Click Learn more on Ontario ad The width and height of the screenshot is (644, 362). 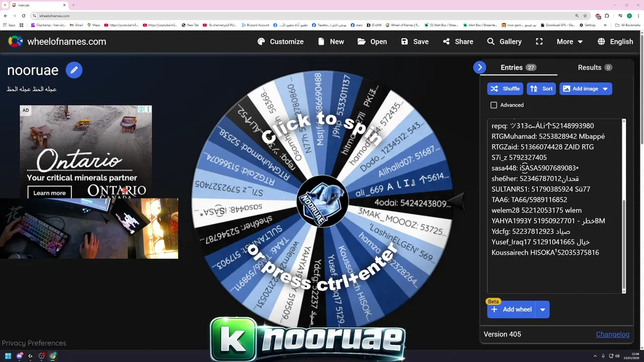(x=49, y=193)
